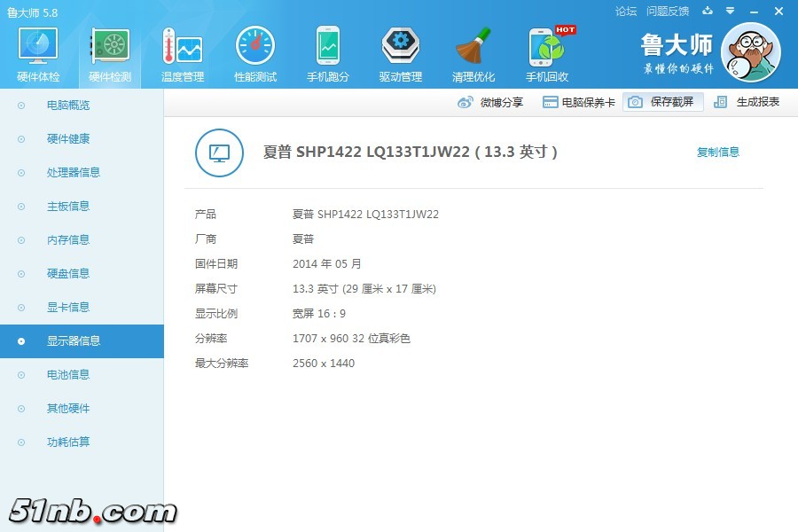Screen dimensions: 798x532
Task: Select 硬件检测 hardware detection icon
Action: 111,46
